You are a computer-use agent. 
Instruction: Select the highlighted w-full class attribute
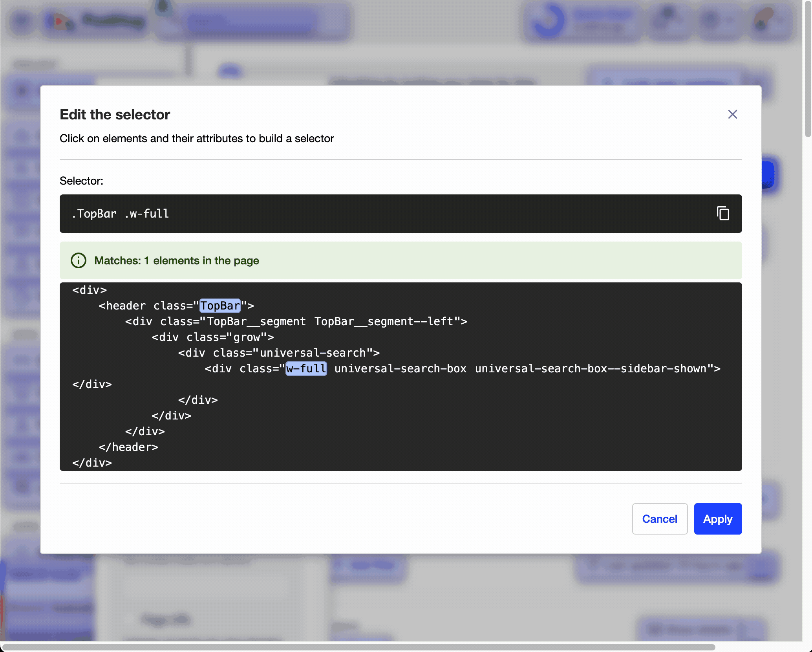[305, 368]
